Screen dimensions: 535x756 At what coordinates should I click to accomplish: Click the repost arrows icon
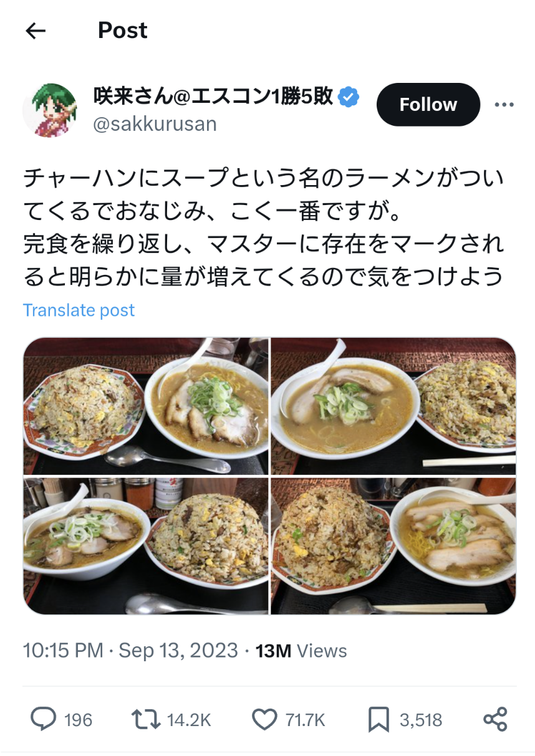(146, 719)
